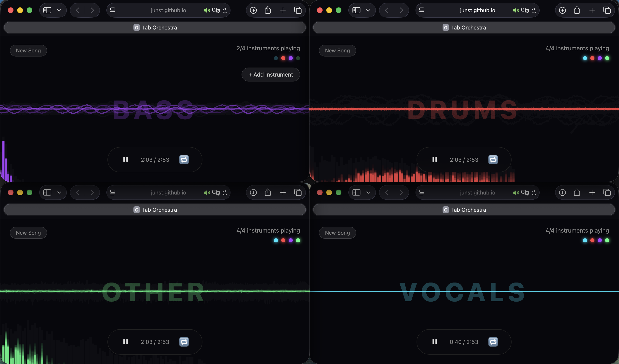Click the cyan vocals dot in Drums window
Image resolution: width=619 pixels, height=364 pixels.
click(585, 58)
